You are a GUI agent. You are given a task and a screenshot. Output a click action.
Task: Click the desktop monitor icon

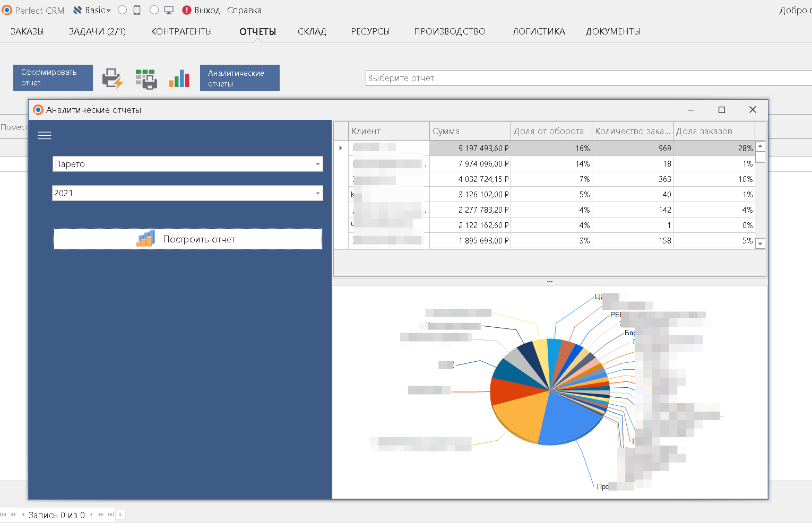point(169,10)
